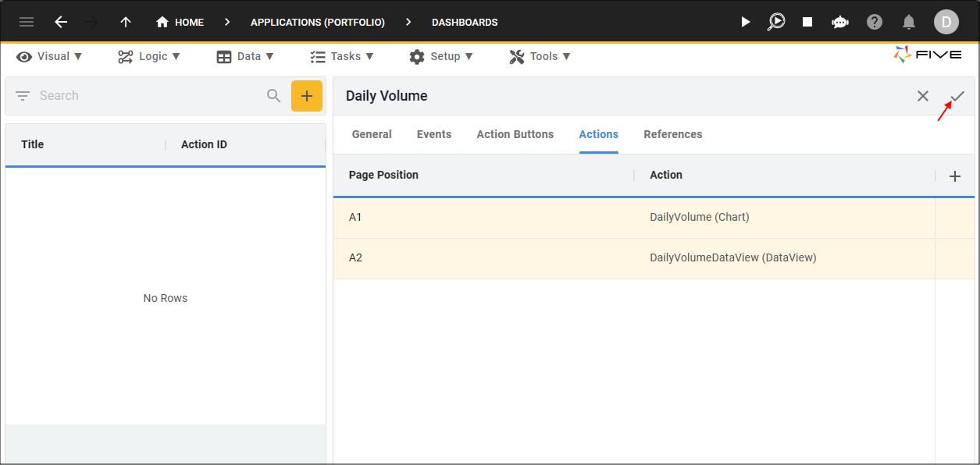Open the Visual menu
This screenshot has width=980, height=465.
tap(50, 56)
